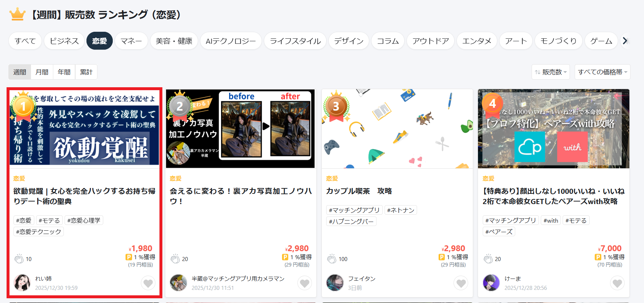Viewport: 644px width, 303px height.
Task: Open the すべての価格帯 price filter dropdown
Action: (602, 72)
